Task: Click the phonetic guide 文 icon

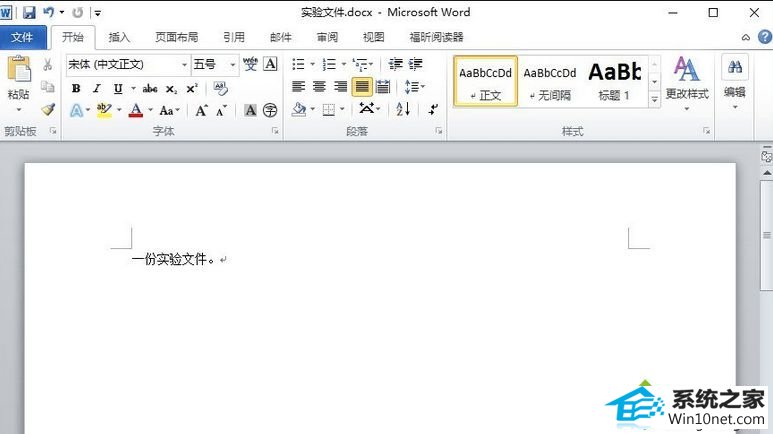Action: click(250, 64)
